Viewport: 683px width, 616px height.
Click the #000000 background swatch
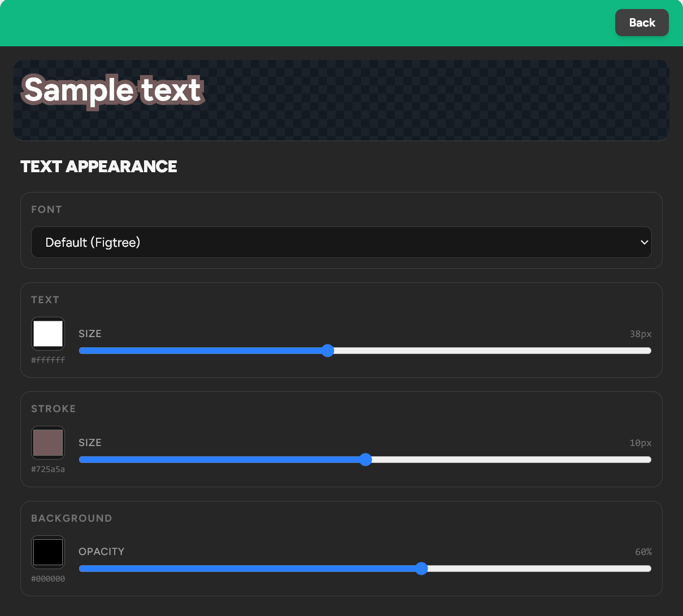tap(48, 552)
